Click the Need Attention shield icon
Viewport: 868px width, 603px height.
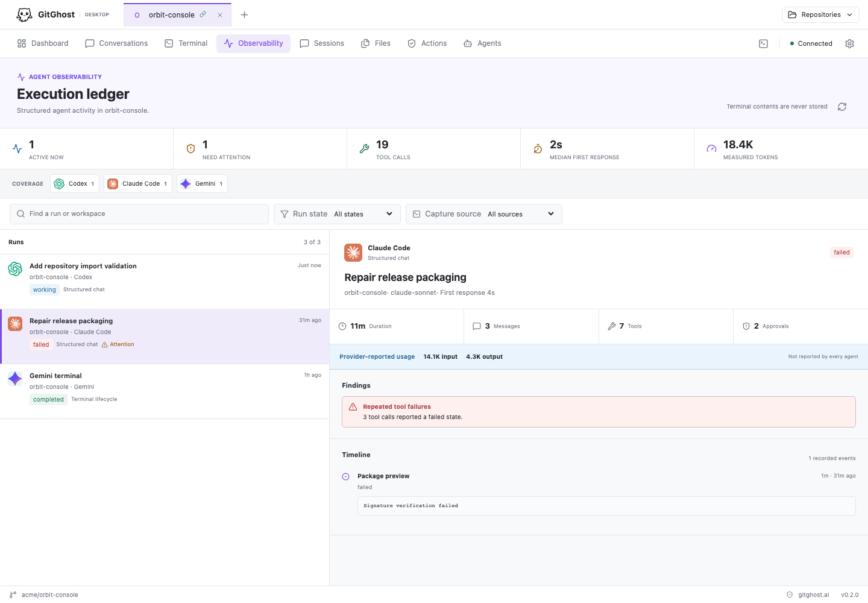[x=190, y=149]
